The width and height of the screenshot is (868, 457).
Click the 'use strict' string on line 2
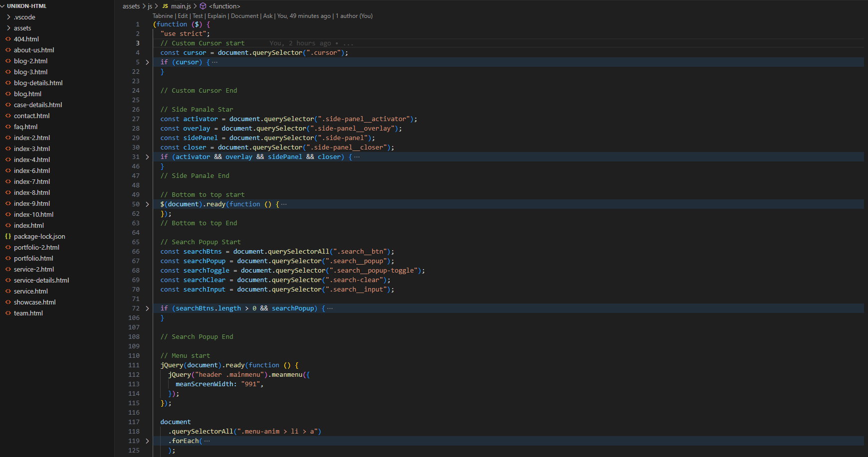(x=183, y=34)
